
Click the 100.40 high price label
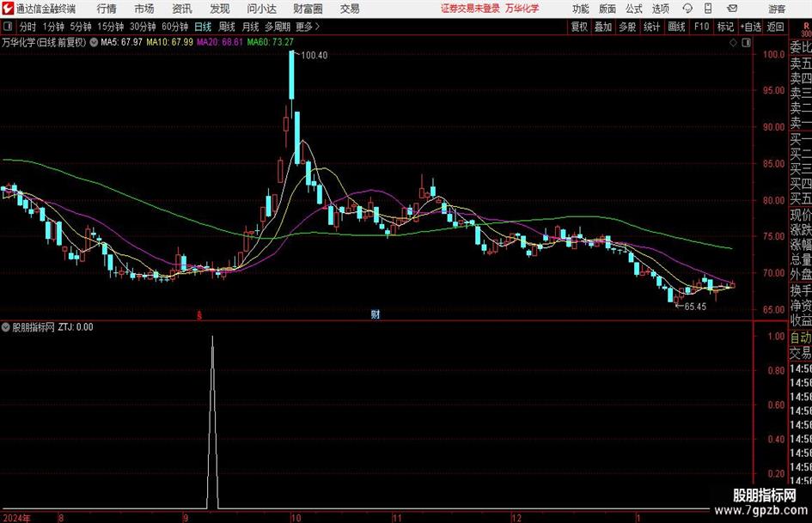click(x=314, y=56)
